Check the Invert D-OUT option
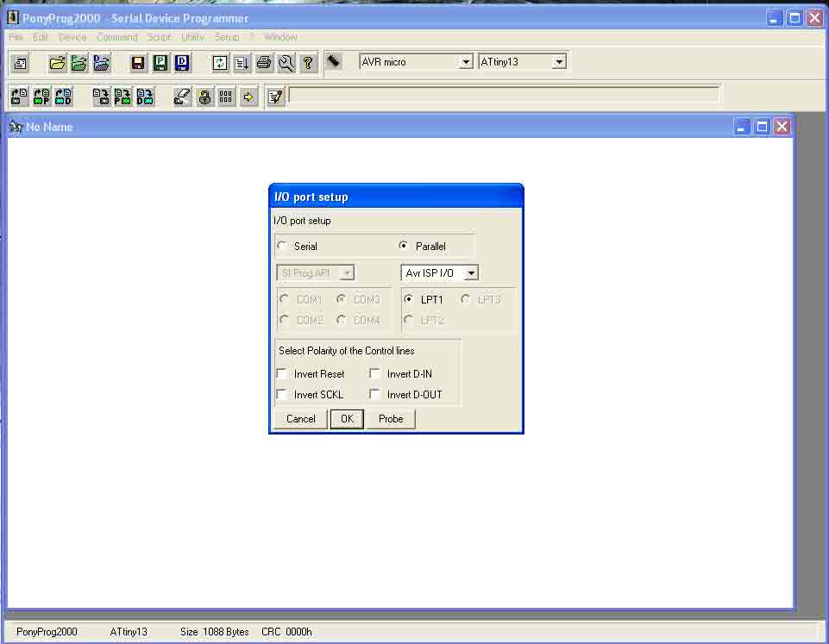 pos(375,395)
